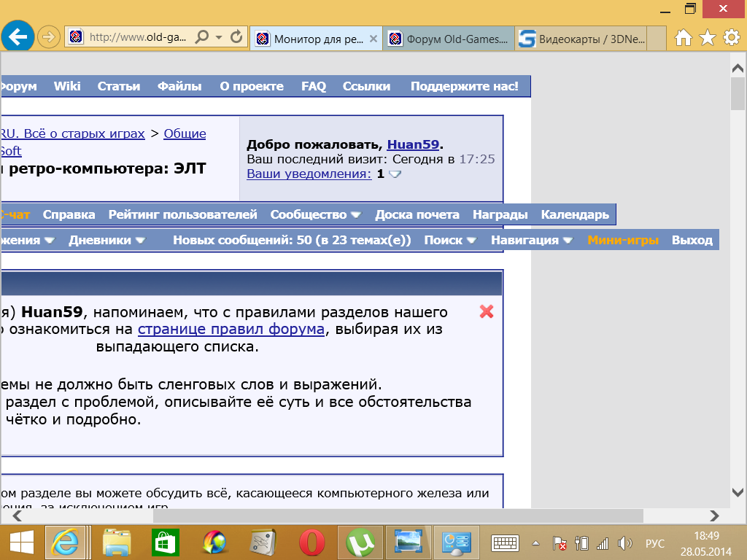This screenshot has height=560, width=747.
Task: Open the touch keyboard icon in tray
Action: pos(505,542)
